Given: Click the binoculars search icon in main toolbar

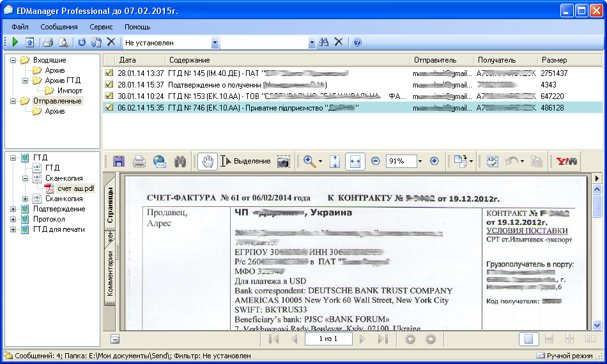Looking at the screenshot, I should tap(324, 42).
